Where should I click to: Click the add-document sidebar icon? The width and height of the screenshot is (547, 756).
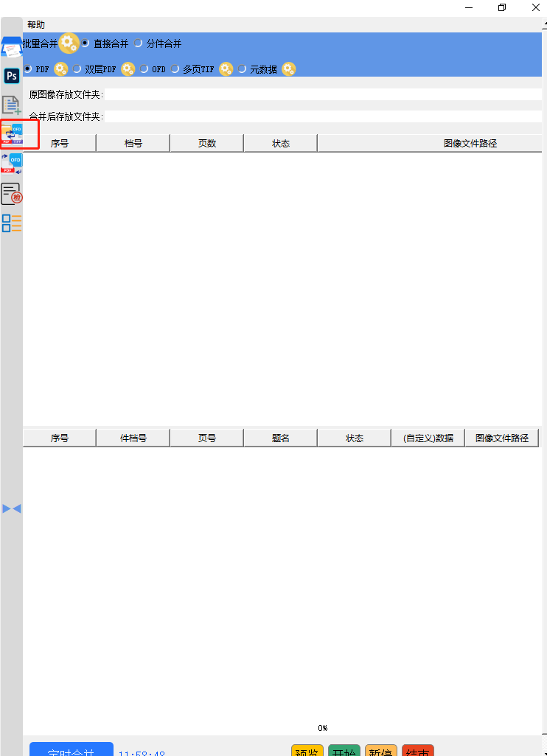(x=11, y=105)
